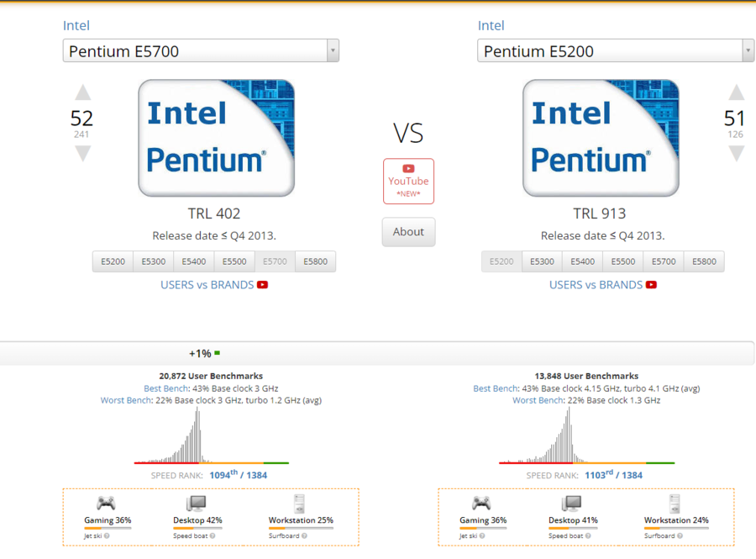This screenshot has width=756, height=559.
Task: Select E5800 tab under the right CPU
Action: click(x=704, y=261)
